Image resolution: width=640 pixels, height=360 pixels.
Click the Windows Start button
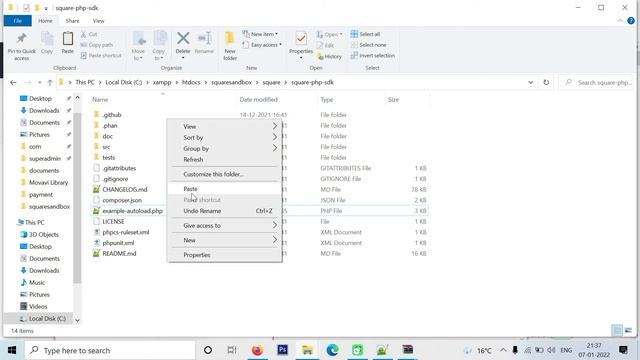pos(12,350)
